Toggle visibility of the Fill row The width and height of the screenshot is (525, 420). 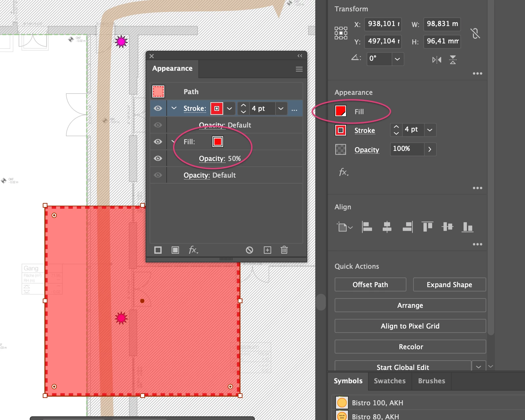point(158,142)
